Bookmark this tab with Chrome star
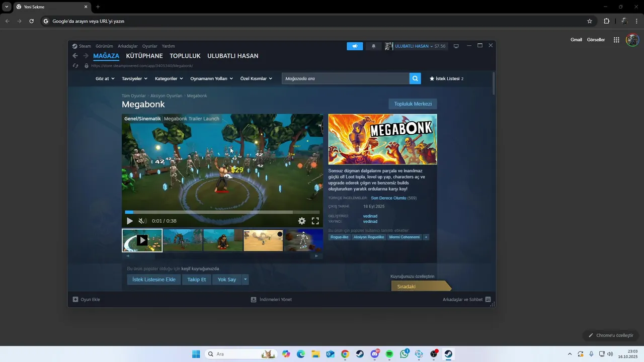 590,21
